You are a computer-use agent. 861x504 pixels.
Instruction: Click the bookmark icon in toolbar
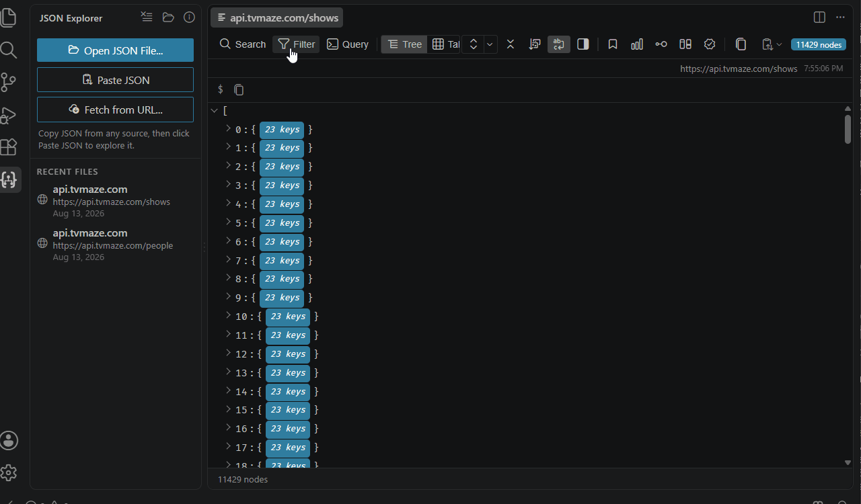(x=613, y=44)
